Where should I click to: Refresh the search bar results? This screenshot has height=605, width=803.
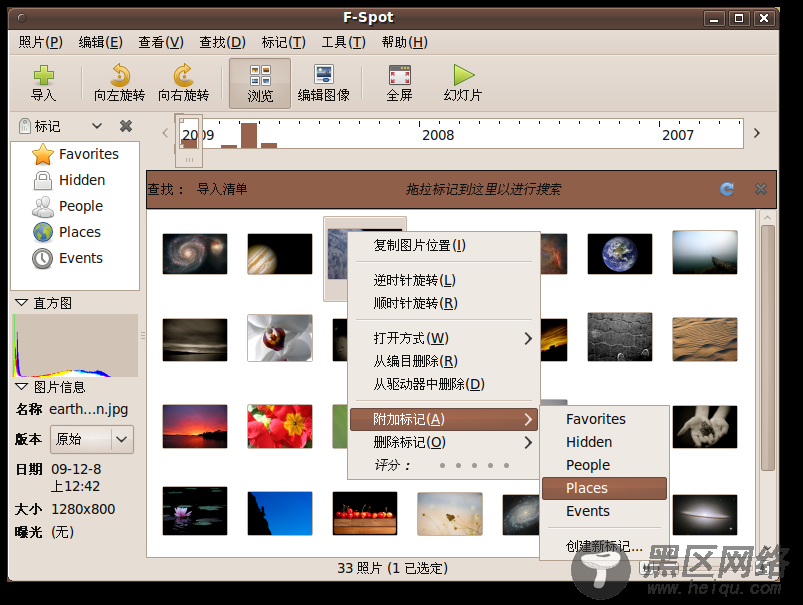tap(727, 189)
